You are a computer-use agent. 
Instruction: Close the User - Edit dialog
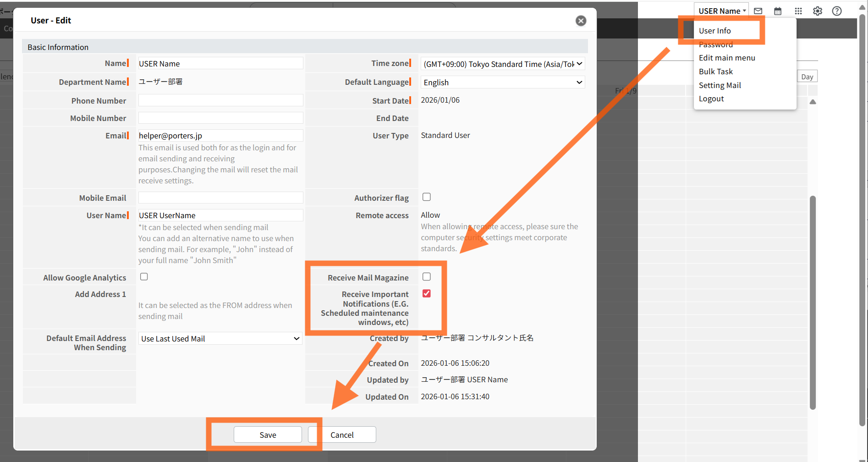[x=581, y=21]
